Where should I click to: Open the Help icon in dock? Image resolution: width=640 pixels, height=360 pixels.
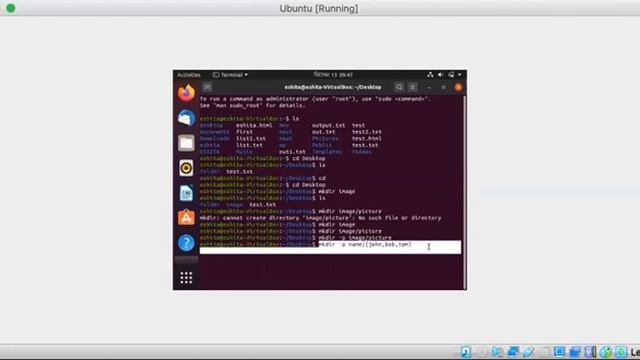tap(186, 243)
